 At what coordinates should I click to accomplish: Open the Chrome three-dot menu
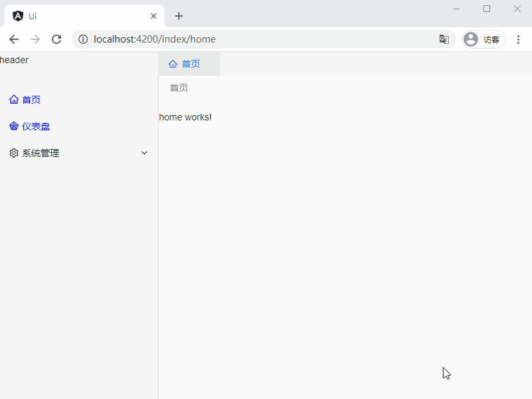coord(518,39)
